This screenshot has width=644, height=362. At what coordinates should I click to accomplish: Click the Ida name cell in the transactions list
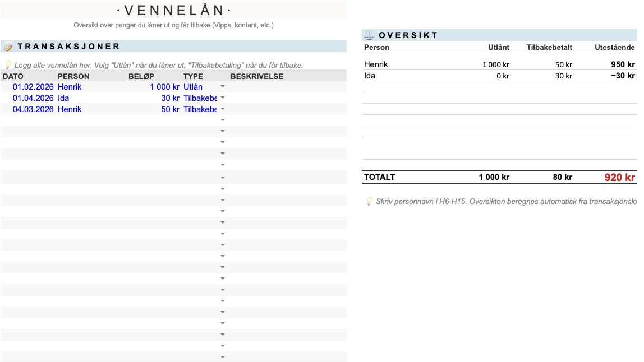(63, 98)
